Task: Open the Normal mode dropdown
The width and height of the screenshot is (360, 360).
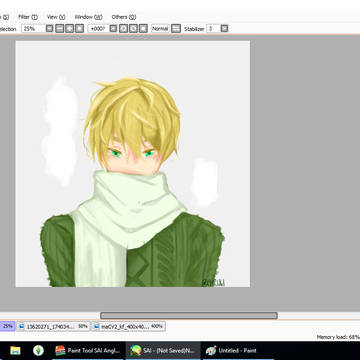Action: (160, 29)
